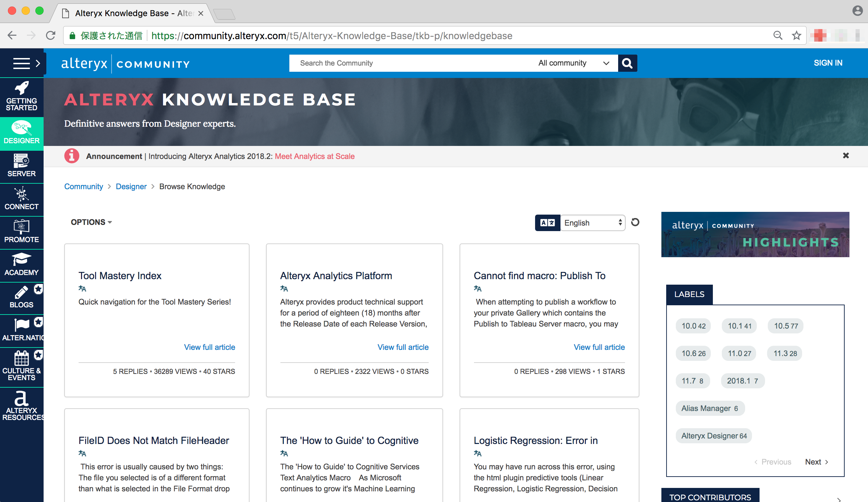Filter by label 10.0

point(693,326)
